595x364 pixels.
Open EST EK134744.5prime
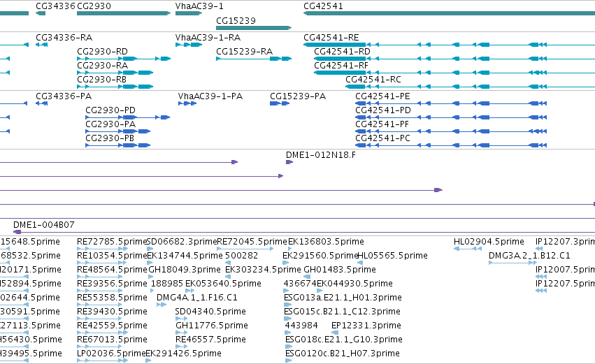tap(185, 256)
